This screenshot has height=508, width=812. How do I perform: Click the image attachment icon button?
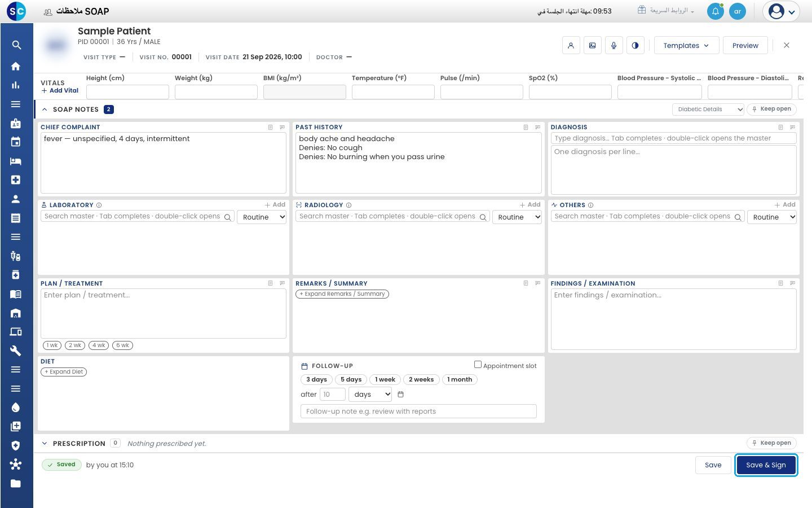pos(593,46)
